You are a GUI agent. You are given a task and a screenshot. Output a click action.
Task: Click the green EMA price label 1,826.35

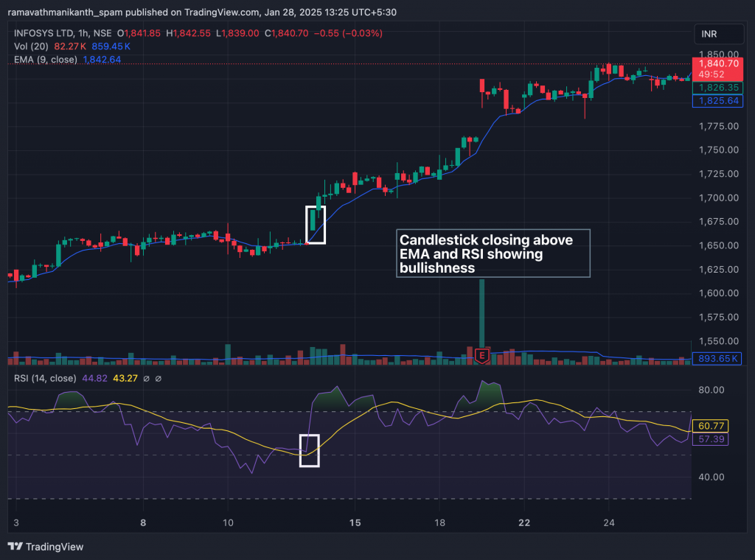pyautogui.click(x=718, y=87)
